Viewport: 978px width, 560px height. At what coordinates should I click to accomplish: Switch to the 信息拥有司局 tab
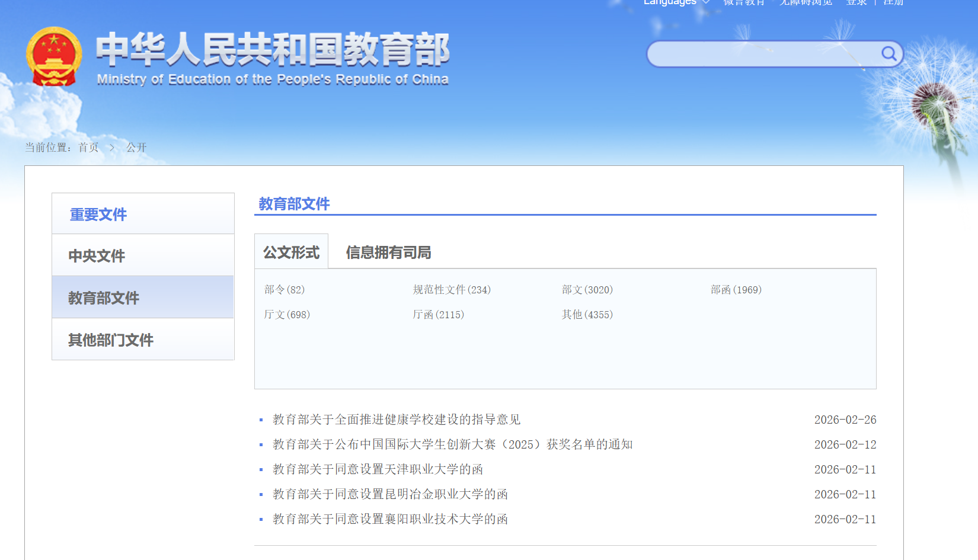coord(388,252)
